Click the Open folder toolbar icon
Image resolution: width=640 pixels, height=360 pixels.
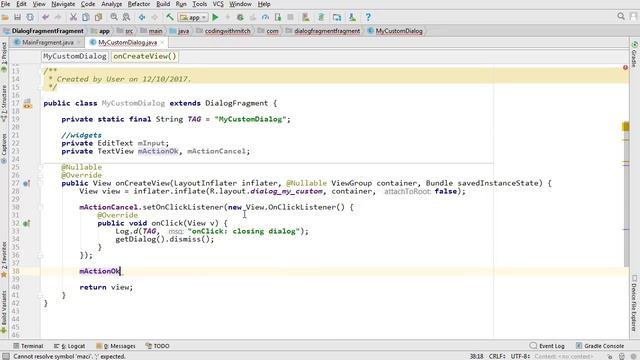click(x=5, y=18)
